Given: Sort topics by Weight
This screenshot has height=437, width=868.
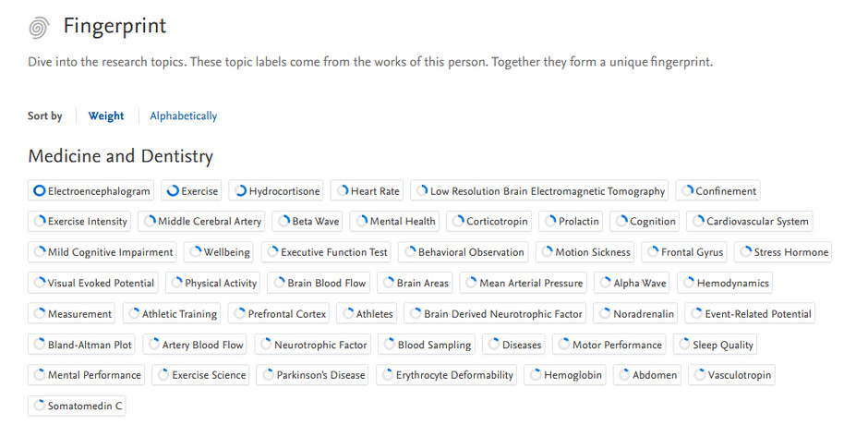Looking at the screenshot, I should 106,115.
